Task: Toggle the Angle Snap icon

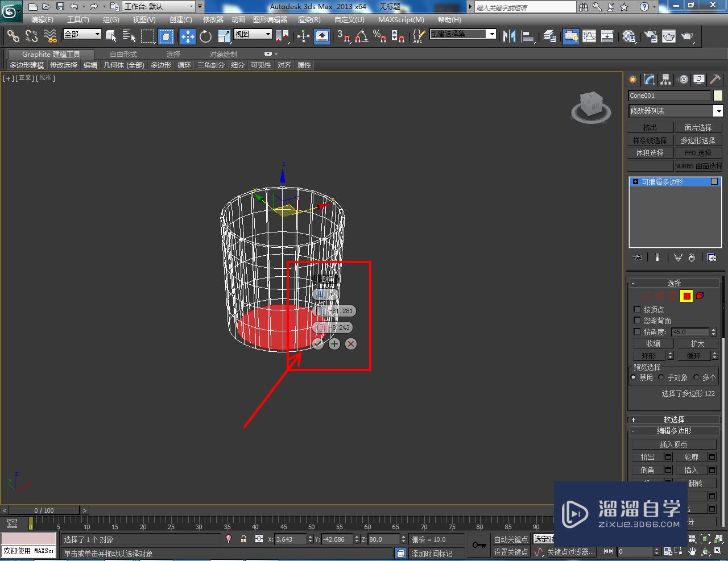Action: click(x=361, y=36)
